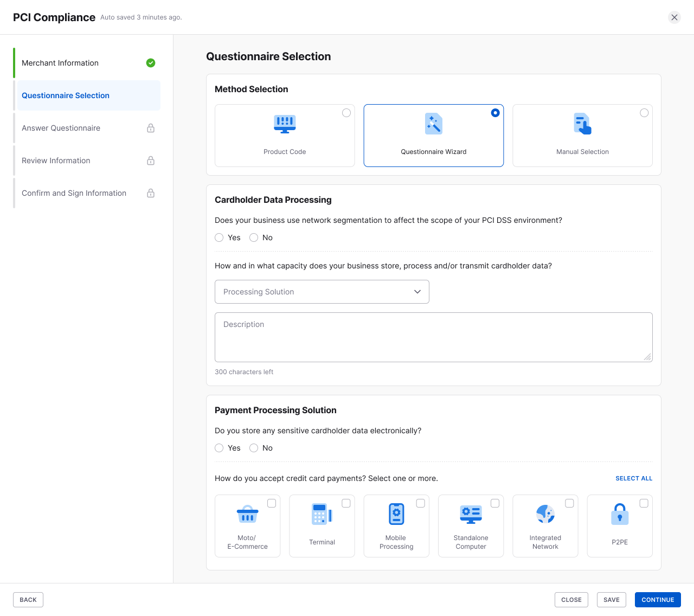Click the '300 characters left' counter text
This screenshot has height=616, width=694.
point(244,372)
